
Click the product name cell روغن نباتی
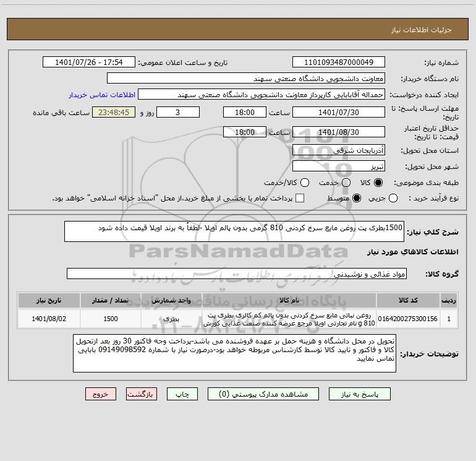[x=289, y=319]
